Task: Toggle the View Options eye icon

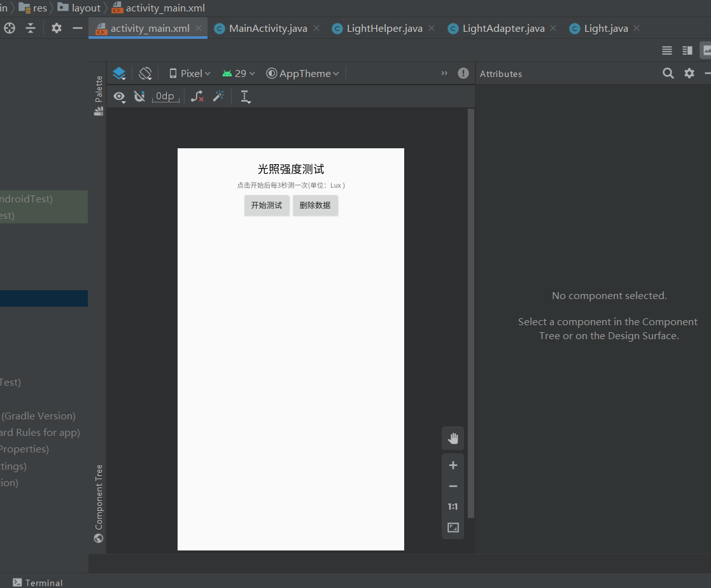Action: click(x=119, y=97)
